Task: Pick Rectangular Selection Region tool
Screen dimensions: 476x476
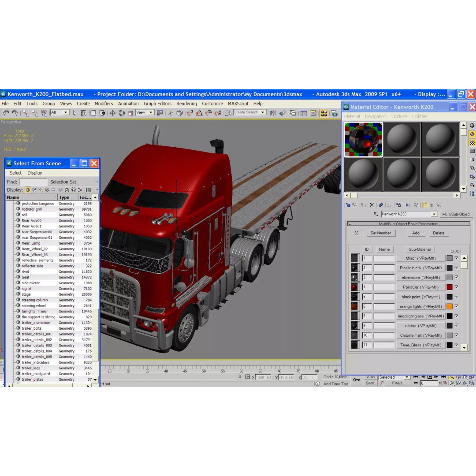Action: (x=93, y=113)
